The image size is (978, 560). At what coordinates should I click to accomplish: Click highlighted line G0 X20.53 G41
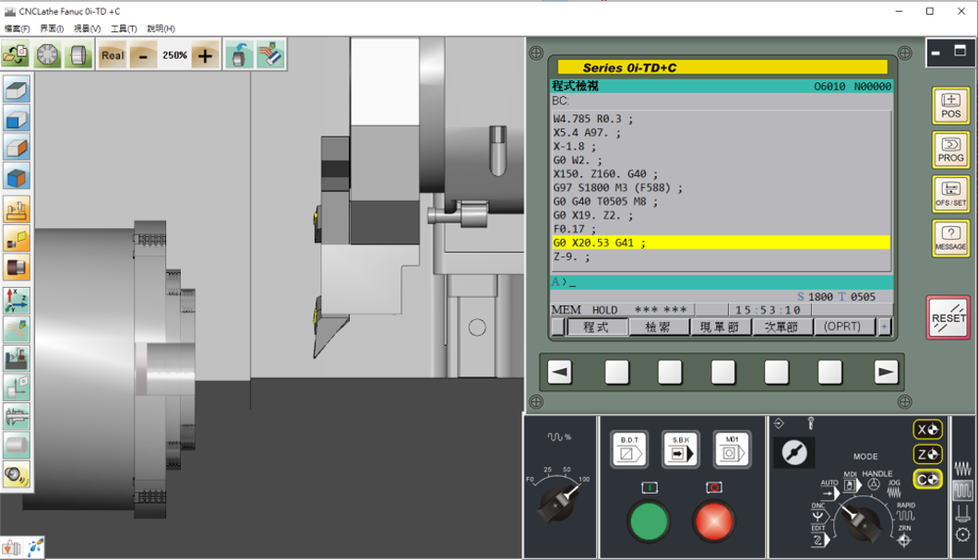pos(721,243)
